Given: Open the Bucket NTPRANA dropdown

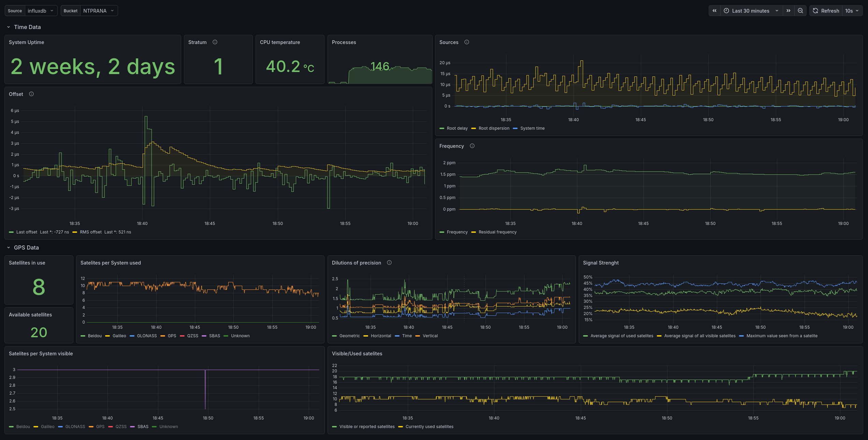Looking at the screenshot, I should click(x=99, y=11).
